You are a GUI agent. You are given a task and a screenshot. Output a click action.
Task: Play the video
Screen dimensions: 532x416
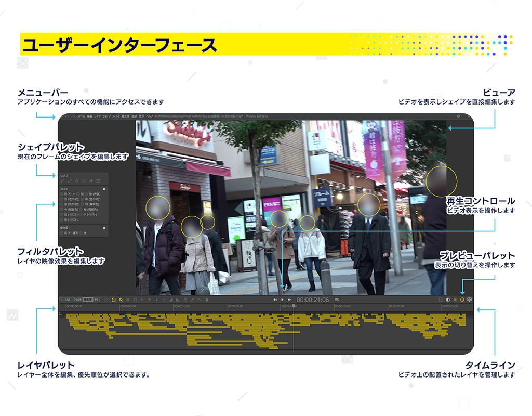282,300
